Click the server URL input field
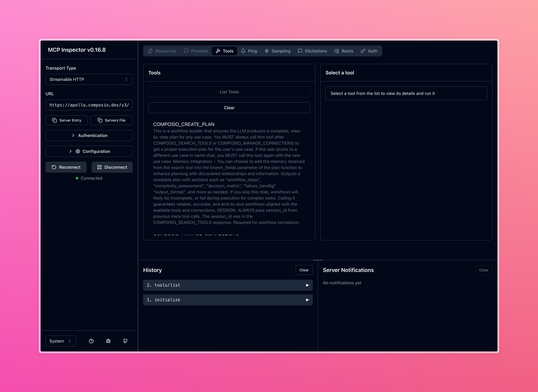Viewport: 538px width, 392px height. (89, 105)
